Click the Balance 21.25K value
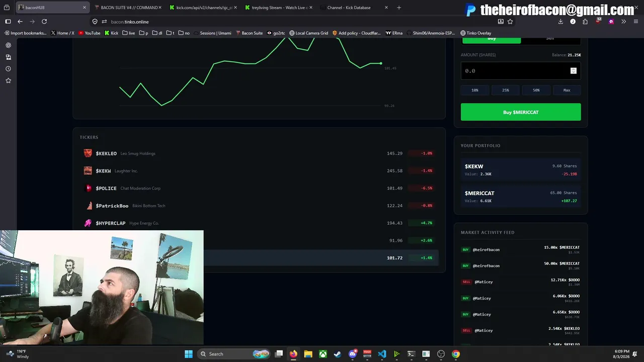This screenshot has width=644, height=362. [574, 55]
